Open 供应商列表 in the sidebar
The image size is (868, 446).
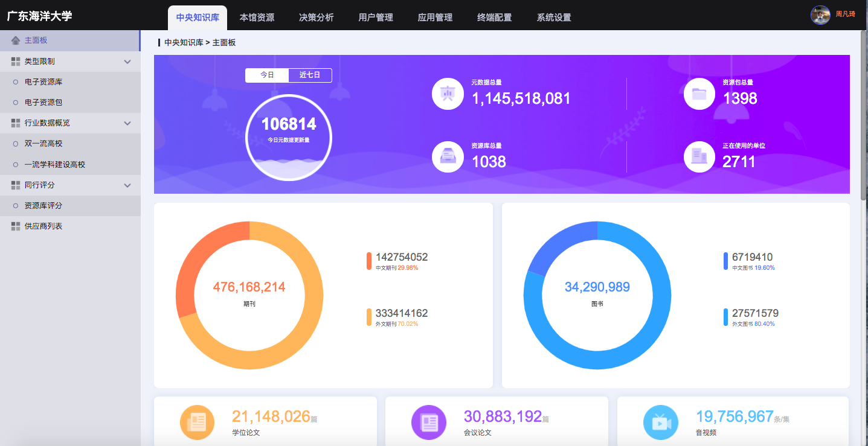[x=70, y=226]
